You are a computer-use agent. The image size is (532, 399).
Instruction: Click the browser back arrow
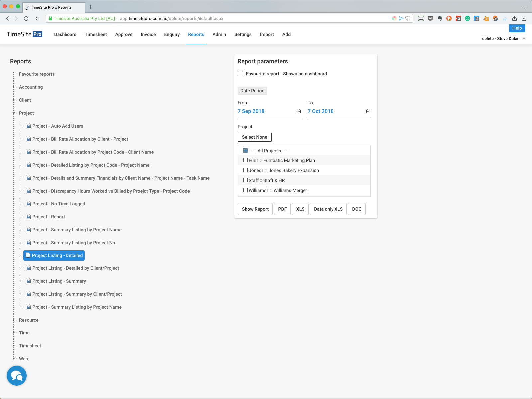click(7, 18)
